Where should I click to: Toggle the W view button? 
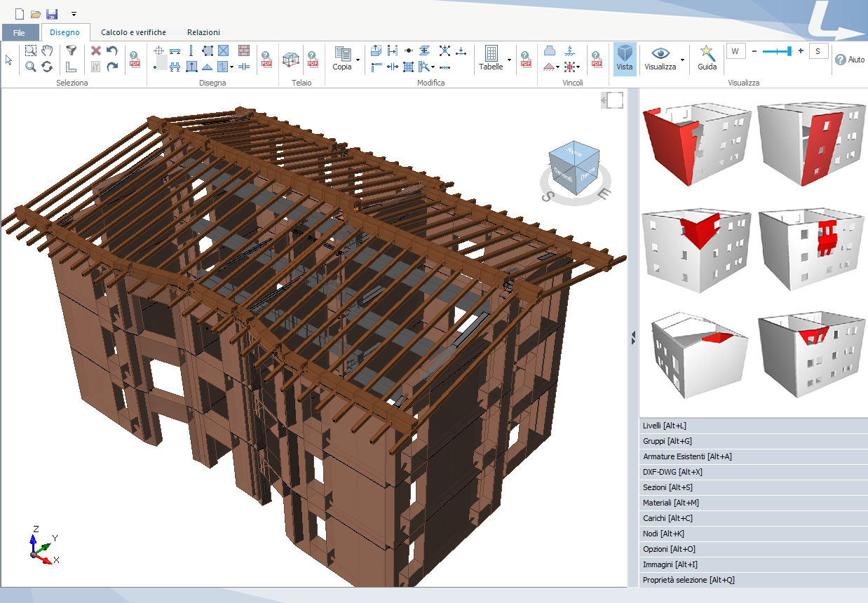(735, 51)
